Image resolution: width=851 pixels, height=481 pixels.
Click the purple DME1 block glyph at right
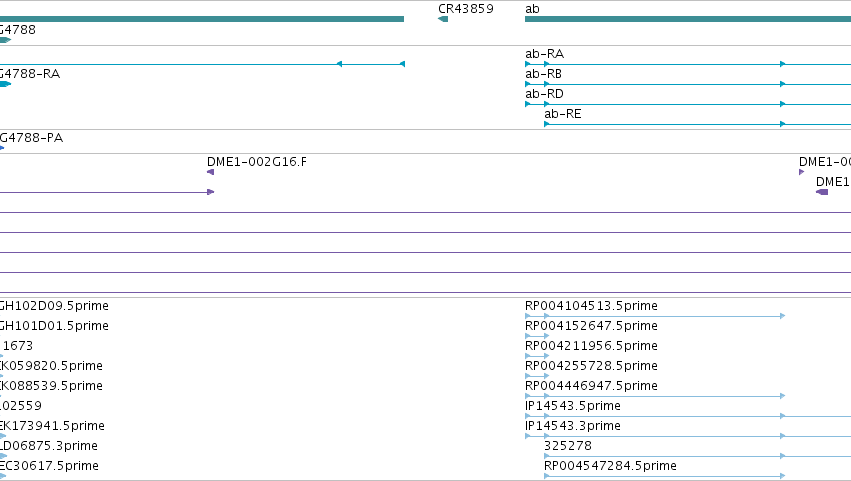pyautogui.click(x=822, y=192)
